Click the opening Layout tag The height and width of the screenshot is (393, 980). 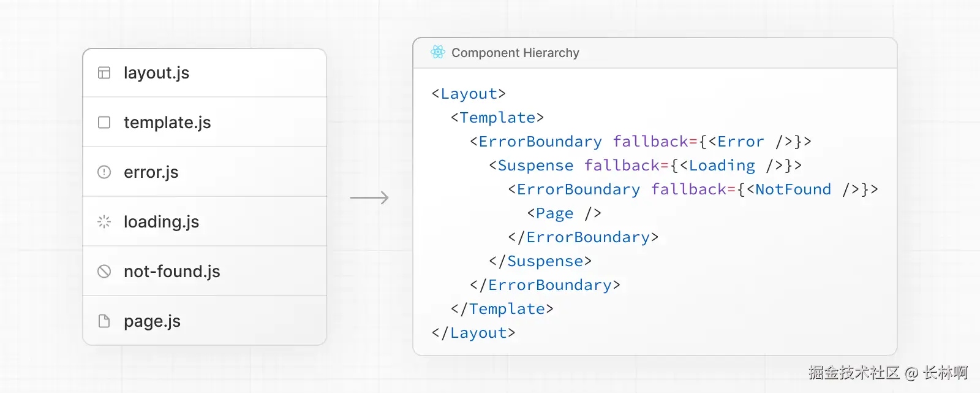[469, 94]
